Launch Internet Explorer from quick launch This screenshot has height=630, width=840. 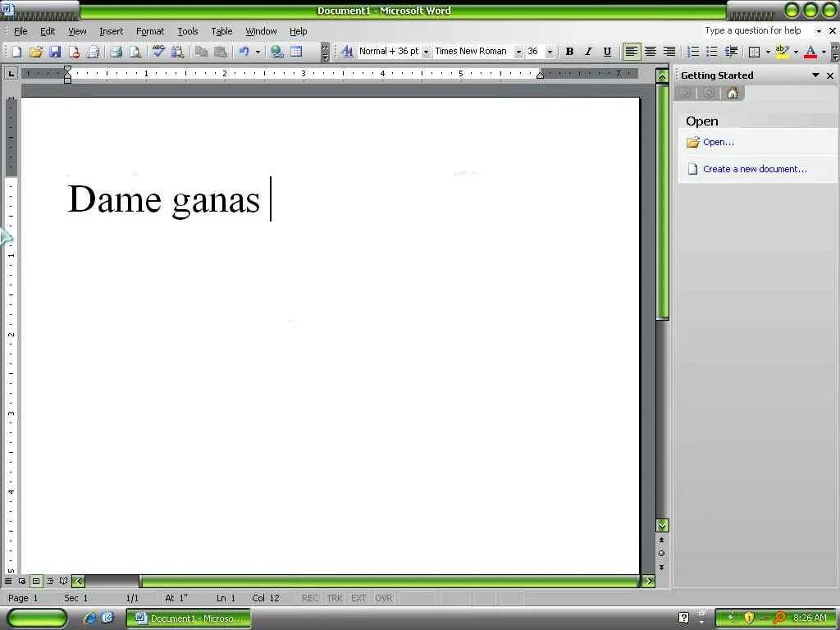tap(89, 619)
